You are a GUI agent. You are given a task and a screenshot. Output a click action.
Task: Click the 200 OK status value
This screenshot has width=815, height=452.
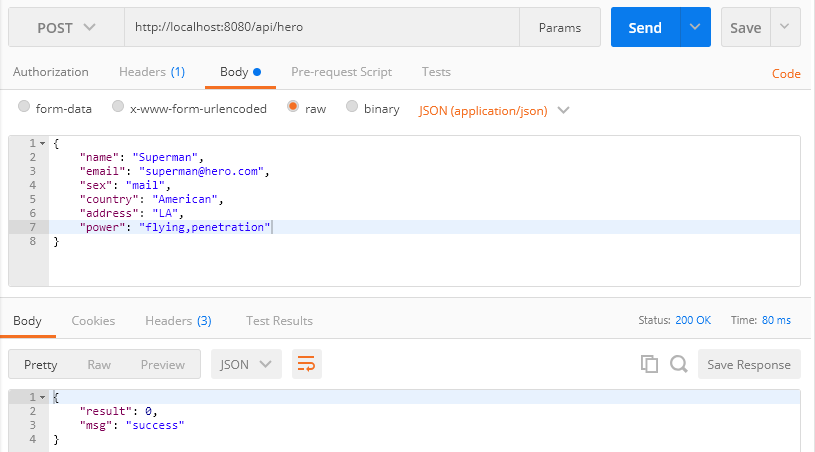pyautogui.click(x=693, y=320)
